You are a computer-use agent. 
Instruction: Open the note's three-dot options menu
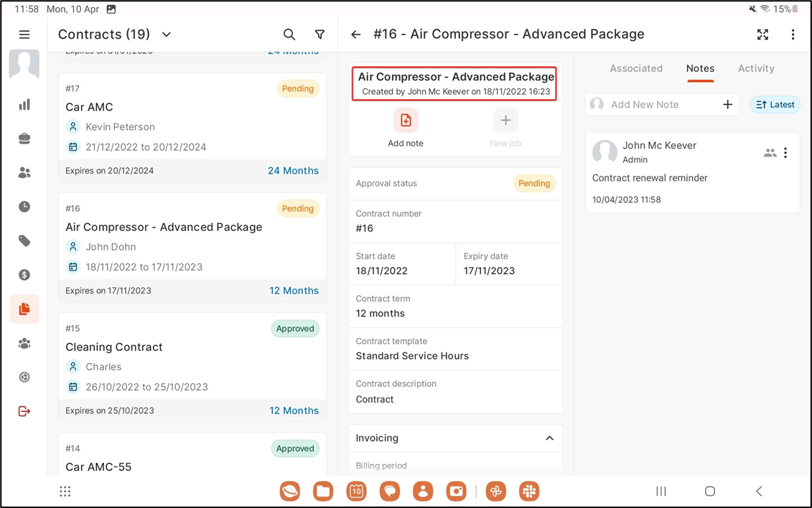click(x=785, y=153)
